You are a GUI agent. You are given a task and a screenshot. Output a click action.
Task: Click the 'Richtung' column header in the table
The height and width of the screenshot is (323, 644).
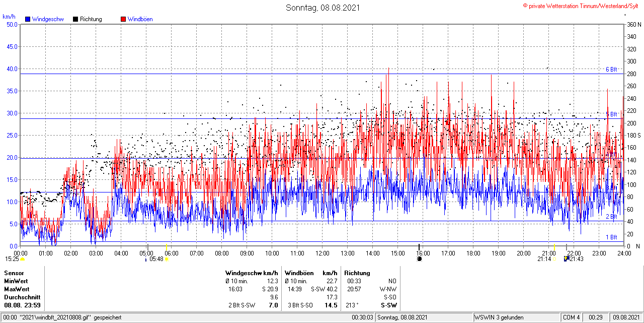pyautogui.click(x=357, y=273)
